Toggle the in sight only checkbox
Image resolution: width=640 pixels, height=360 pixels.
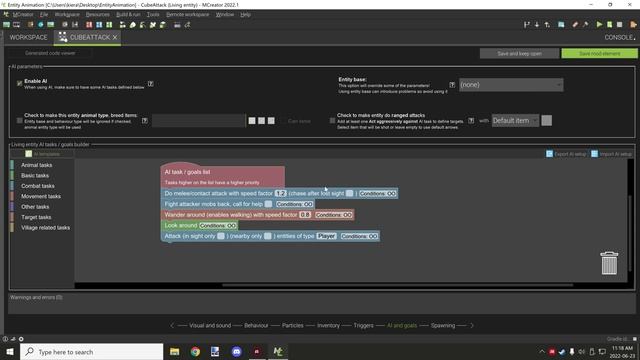(x=220, y=236)
